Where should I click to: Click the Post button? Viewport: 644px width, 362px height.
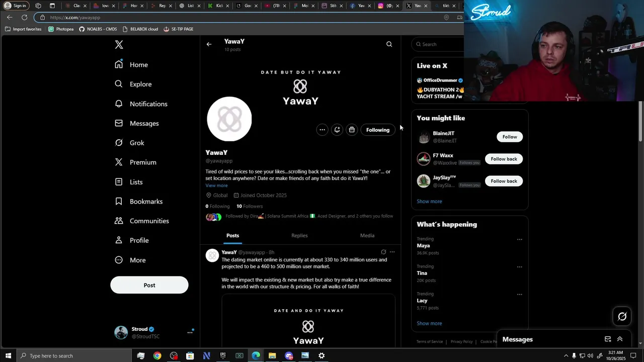[149, 285]
